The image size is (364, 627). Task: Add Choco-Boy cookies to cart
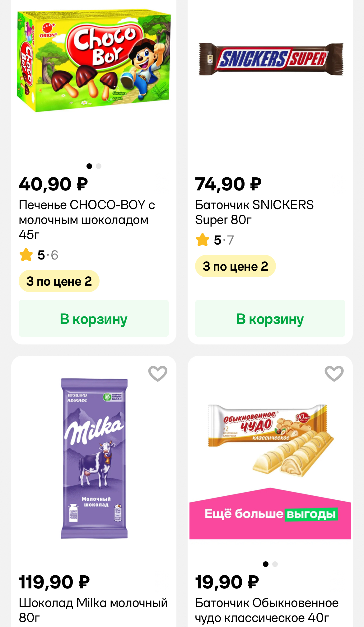pos(94,318)
